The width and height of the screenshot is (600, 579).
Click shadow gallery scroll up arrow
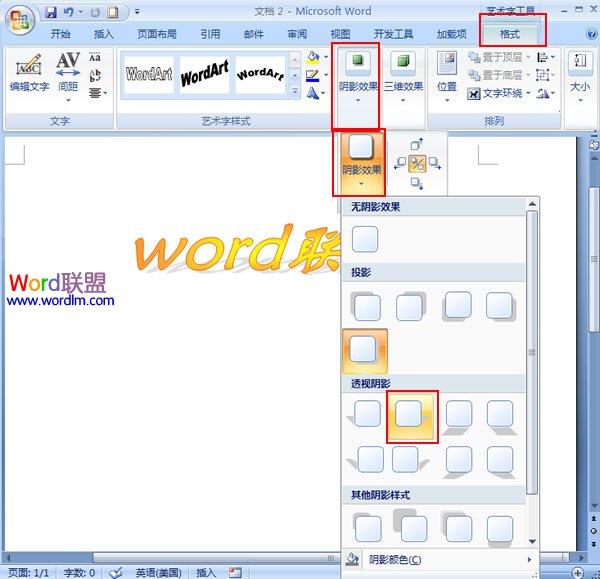pyautogui.click(x=532, y=204)
